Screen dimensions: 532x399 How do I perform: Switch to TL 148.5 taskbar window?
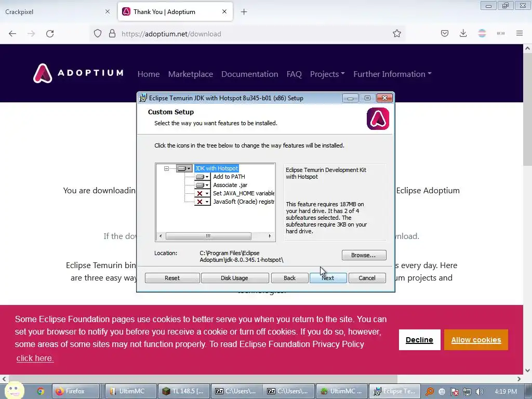click(183, 391)
